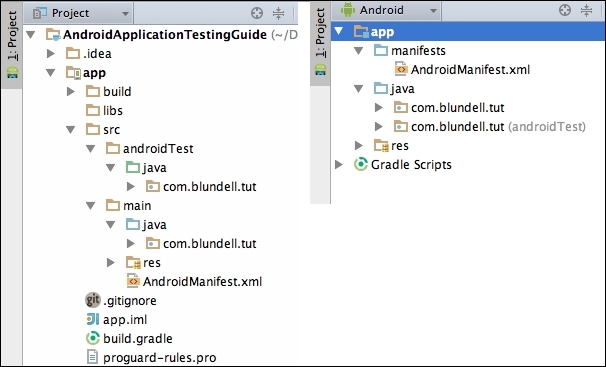Expand first com.blundell.tut package in Android view
Image resolution: width=606 pixels, height=367 pixels.
pyautogui.click(x=379, y=107)
